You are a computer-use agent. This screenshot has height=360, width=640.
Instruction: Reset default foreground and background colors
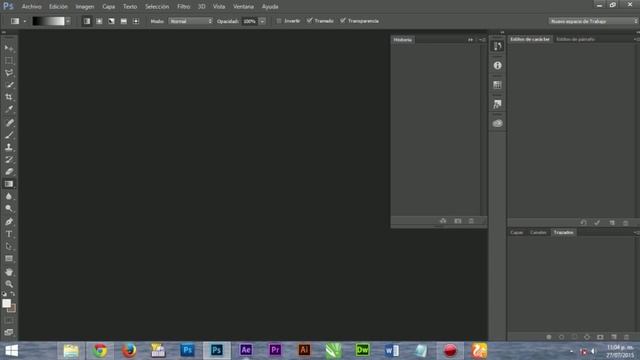4,293
